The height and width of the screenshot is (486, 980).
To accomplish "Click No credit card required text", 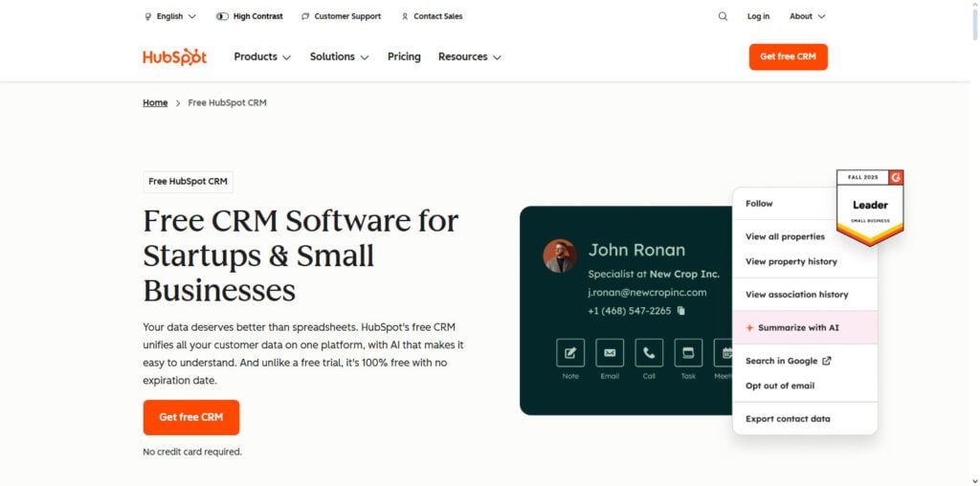I will (x=192, y=452).
